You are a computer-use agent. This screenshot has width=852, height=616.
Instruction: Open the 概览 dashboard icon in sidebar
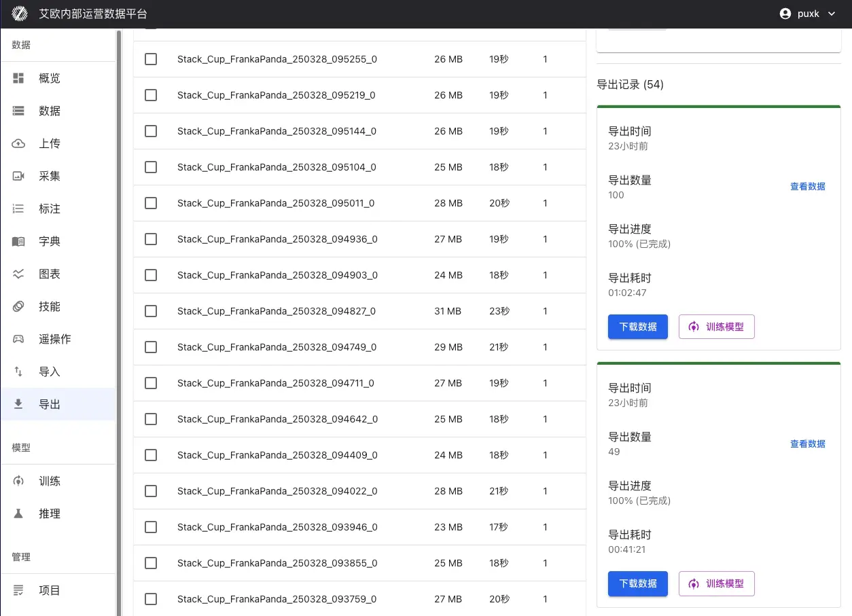coord(19,78)
